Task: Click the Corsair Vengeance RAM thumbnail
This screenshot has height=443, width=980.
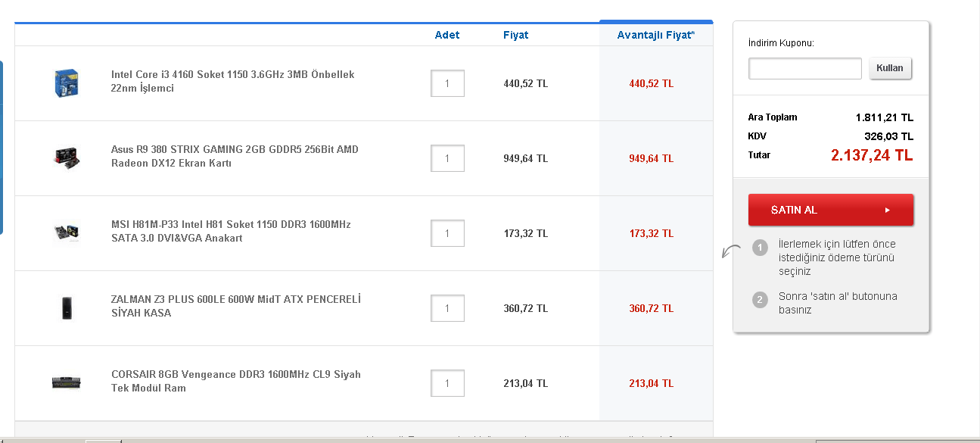Action: click(x=67, y=382)
